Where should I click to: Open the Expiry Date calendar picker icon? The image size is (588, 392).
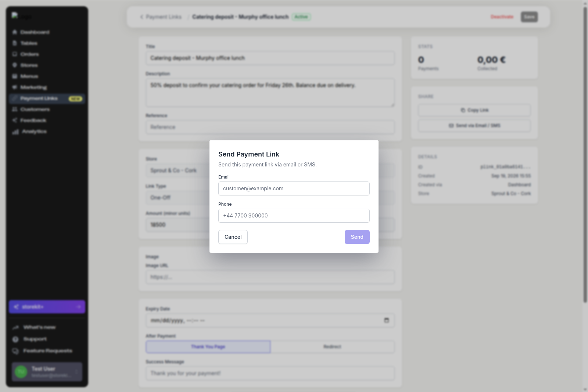pyautogui.click(x=387, y=320)
